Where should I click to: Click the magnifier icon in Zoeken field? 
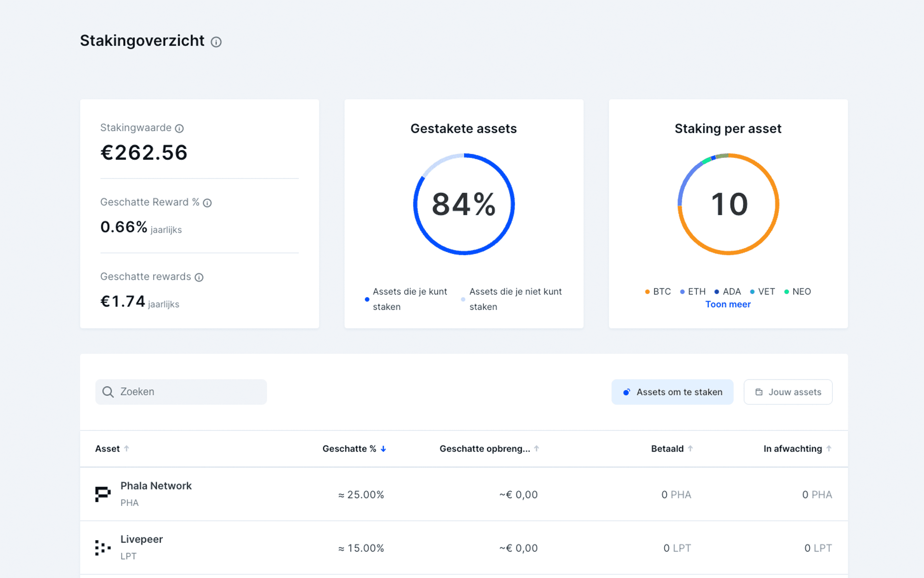tap(108, 392)
